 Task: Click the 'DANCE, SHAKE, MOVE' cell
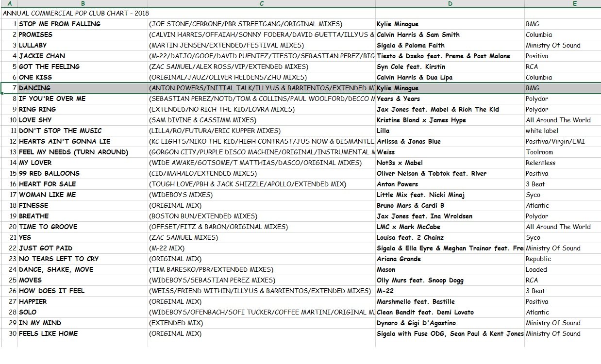coord(83,269)
